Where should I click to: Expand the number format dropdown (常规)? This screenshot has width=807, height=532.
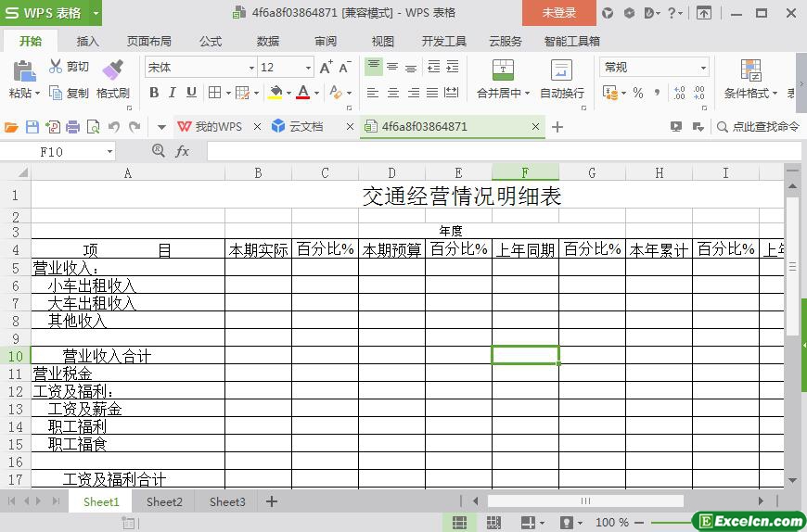(703, 68)
